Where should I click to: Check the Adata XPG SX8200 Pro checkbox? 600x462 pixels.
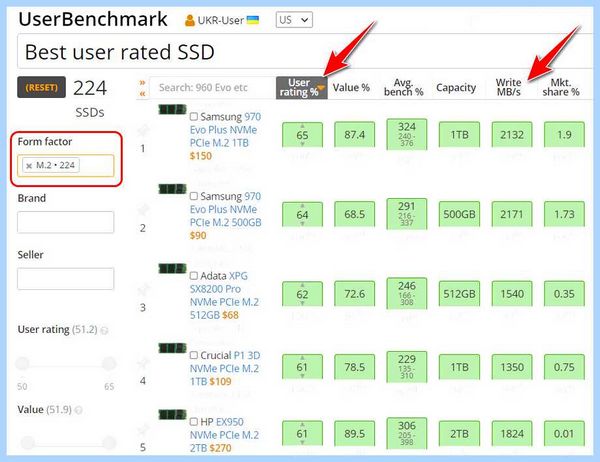(x=194, y=276)
